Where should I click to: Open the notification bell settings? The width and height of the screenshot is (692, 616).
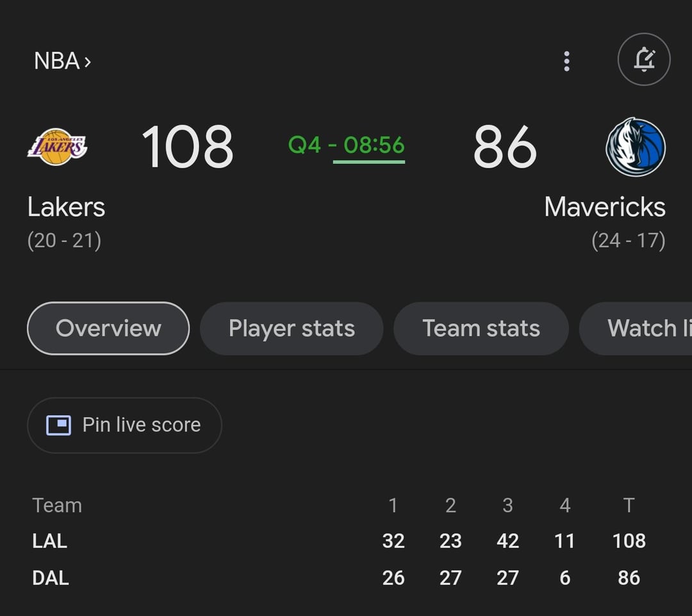643,59
